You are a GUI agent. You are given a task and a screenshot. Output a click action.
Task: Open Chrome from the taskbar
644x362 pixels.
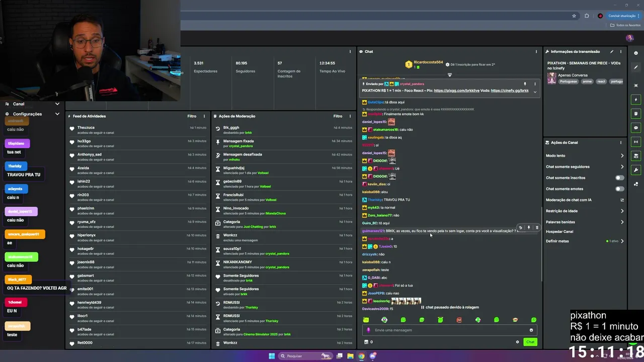361,356
